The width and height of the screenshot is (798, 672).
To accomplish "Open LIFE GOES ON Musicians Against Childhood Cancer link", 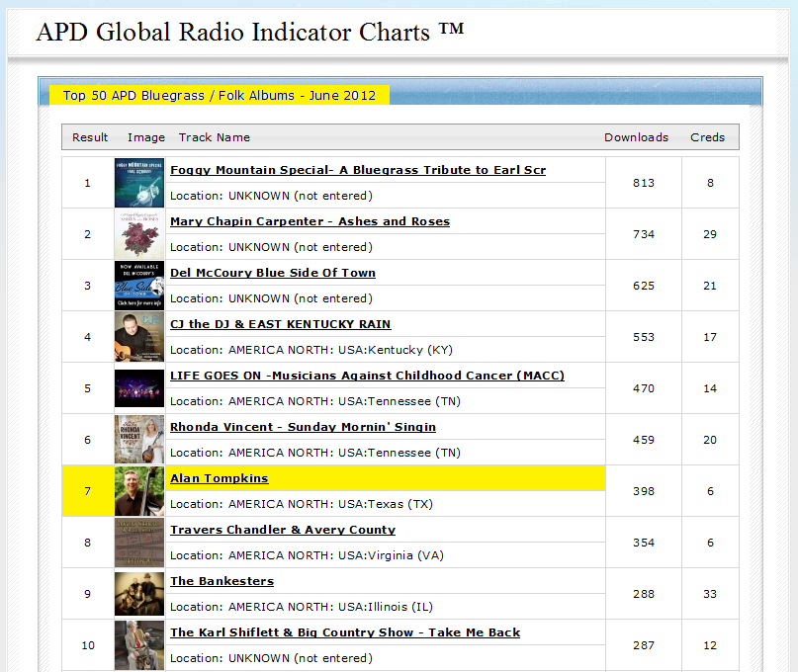I will tap(368, 376).
